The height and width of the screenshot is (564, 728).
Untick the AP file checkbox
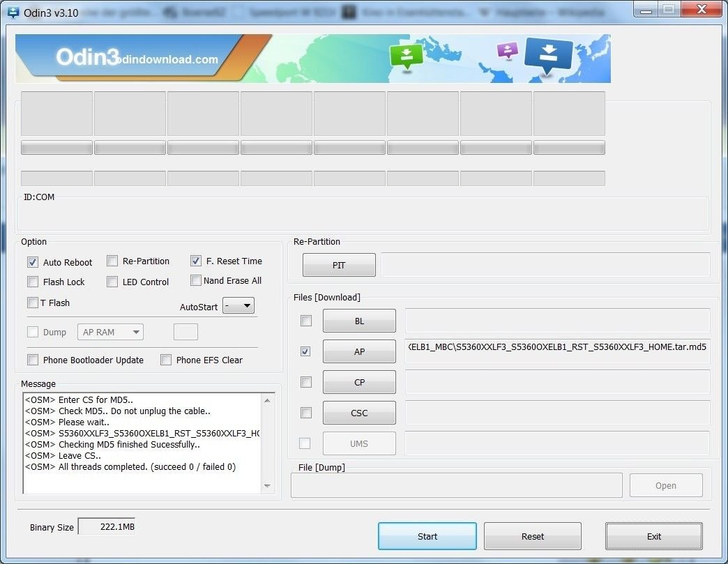coord(306,351)
